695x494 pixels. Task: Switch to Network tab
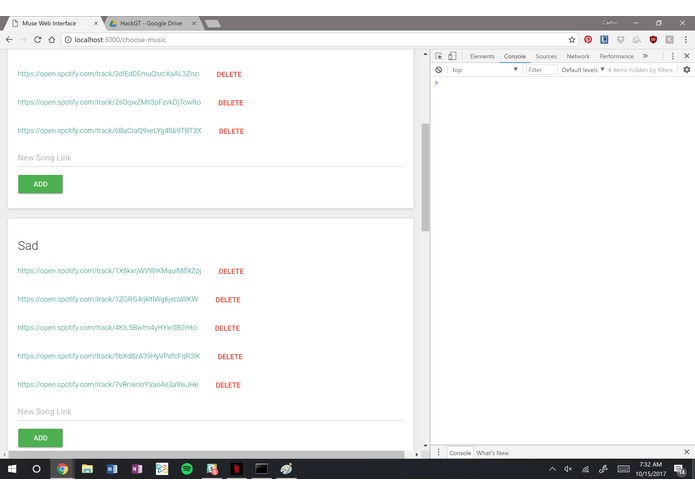[578, 56]
